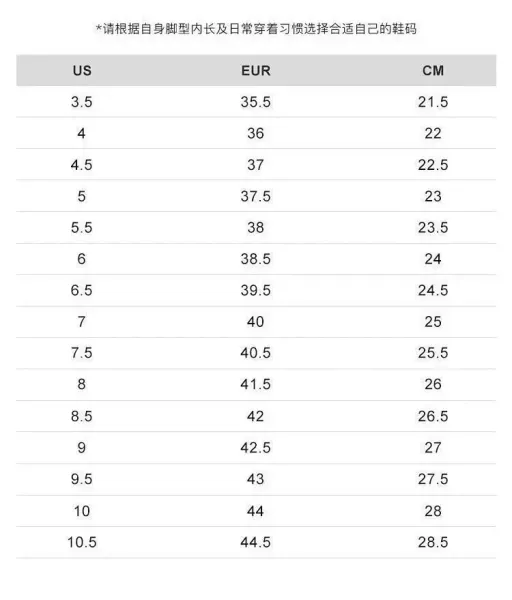The image size is (512, 600).
Task: Click US size 10 cell
Action: (82, 511)
